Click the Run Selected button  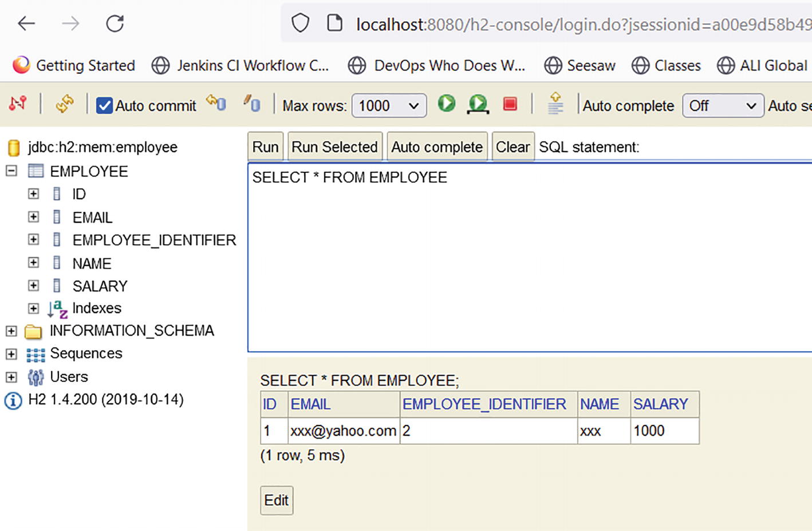pos(334,147)
